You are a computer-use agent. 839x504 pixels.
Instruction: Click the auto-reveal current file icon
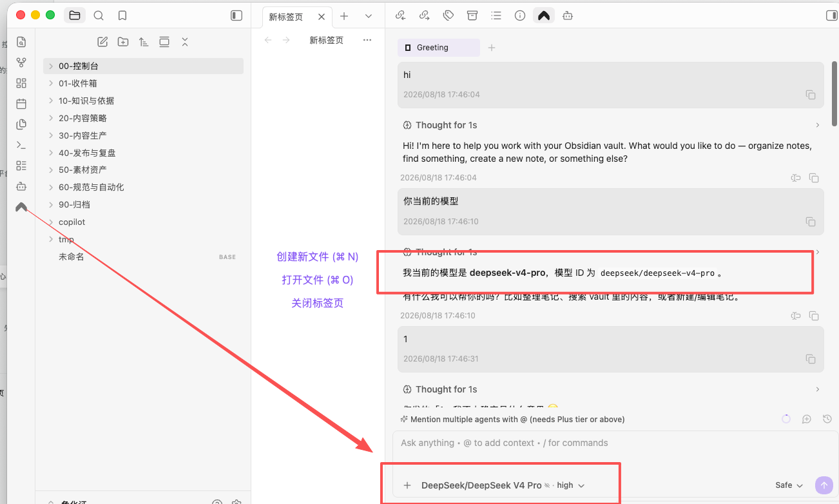(x=164, y=42)
